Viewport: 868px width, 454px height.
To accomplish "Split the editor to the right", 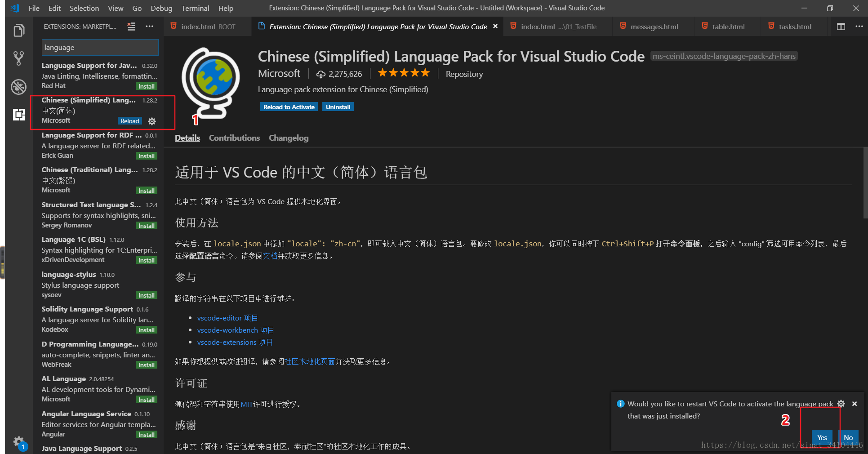I will 841,27.
